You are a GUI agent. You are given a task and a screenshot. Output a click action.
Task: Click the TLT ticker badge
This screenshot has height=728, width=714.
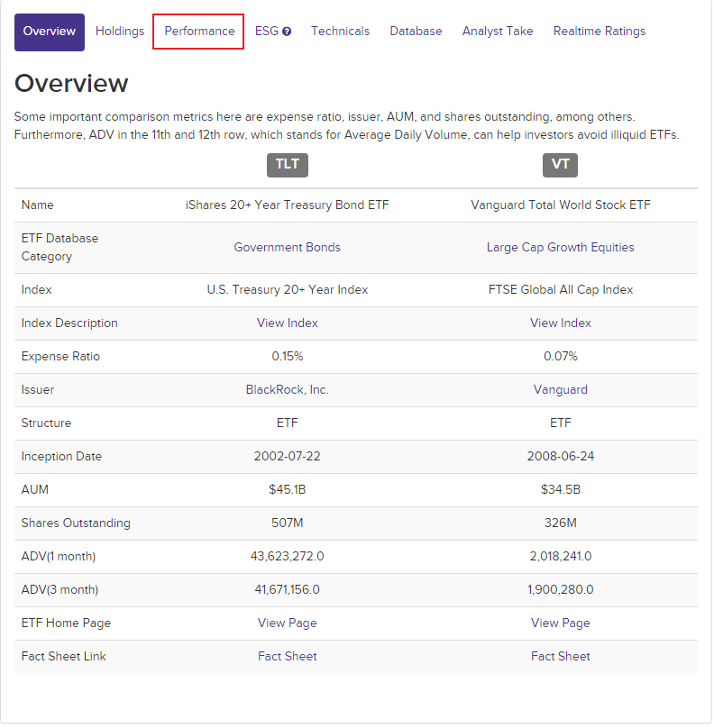point(288,165)
